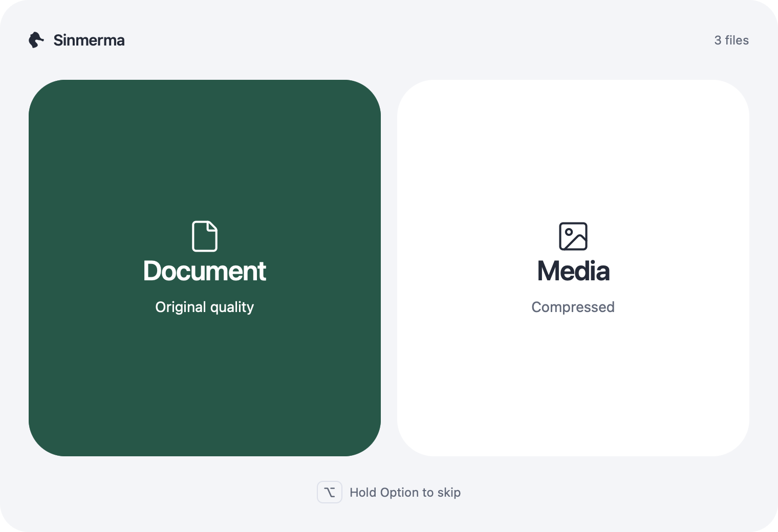Click the Original quality subtitle label

click(x=205, y=307)
